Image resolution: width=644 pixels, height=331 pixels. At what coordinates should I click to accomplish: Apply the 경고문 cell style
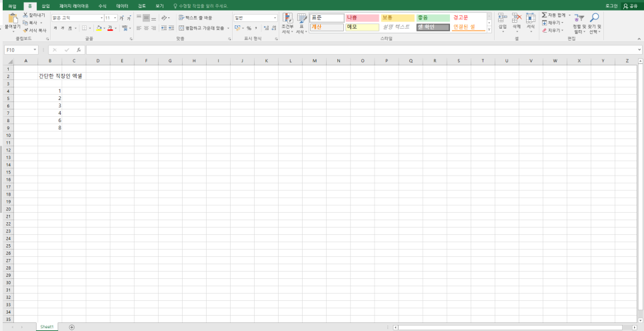pyautogui.click(x=469, y=18)
